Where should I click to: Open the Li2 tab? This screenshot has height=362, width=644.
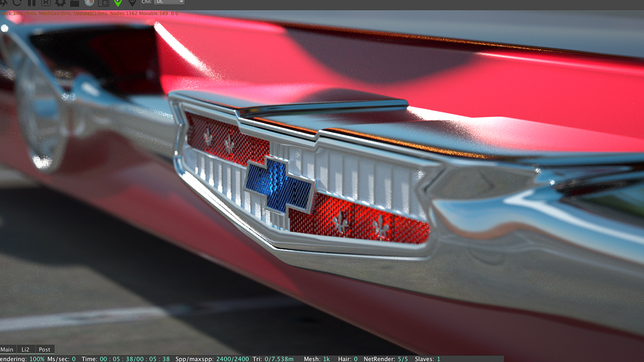[x=25, y=349]
